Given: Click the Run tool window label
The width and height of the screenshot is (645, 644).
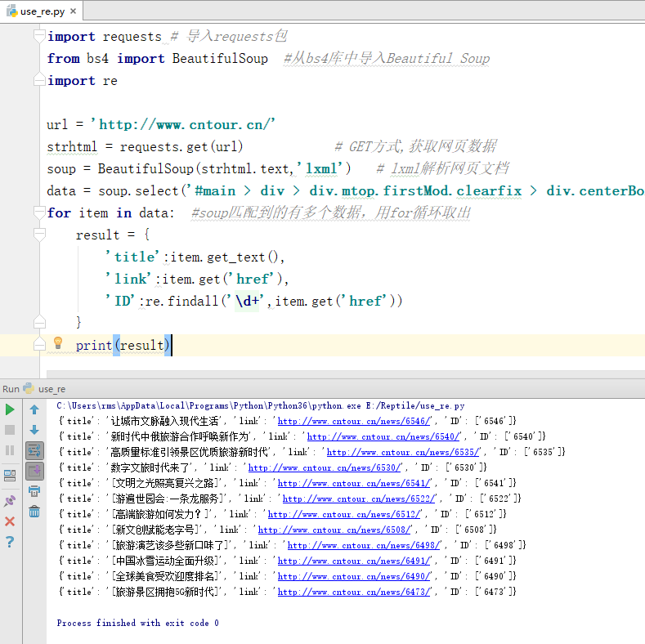Looking at the screenshot, I should tap(11, 389).
